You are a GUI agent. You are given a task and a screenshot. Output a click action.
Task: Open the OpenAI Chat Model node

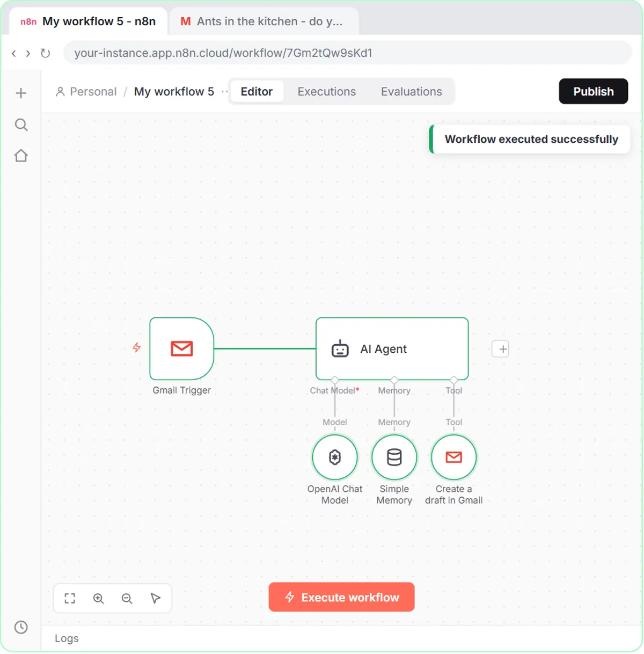pyautogui.click(x=335, y=457)
